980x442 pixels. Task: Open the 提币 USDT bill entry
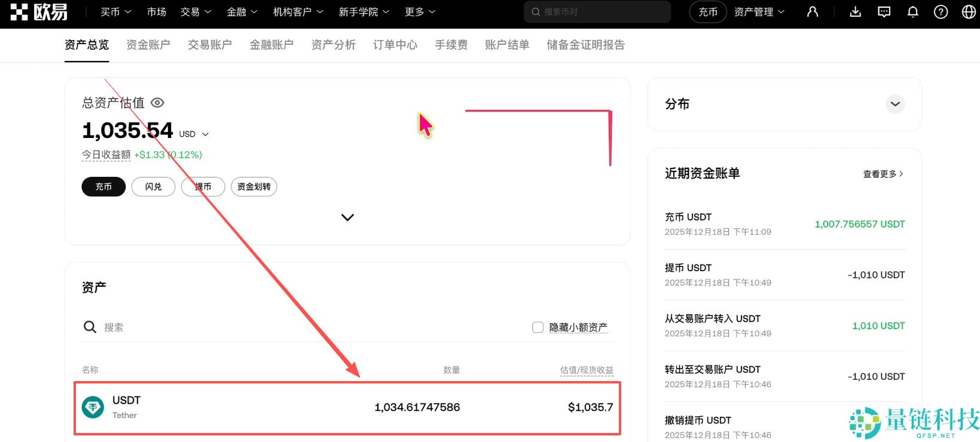[x=784, y=275]
